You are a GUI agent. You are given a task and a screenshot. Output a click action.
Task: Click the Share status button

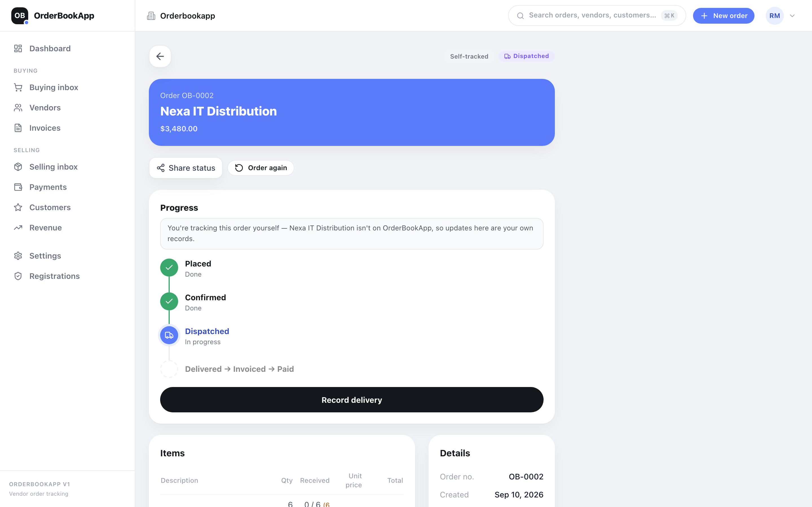(x=186, y=168)
